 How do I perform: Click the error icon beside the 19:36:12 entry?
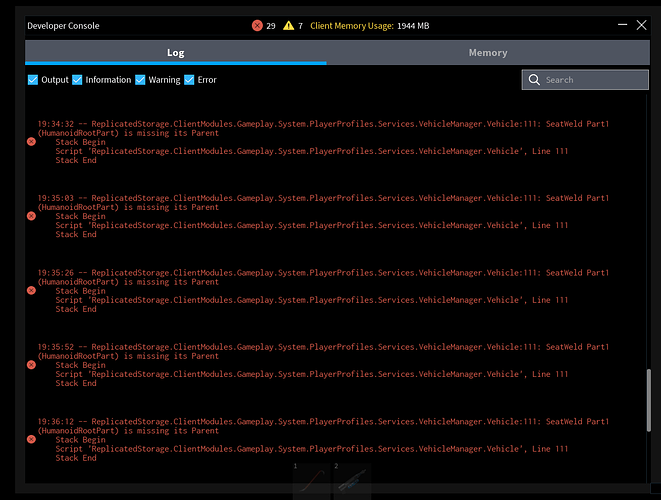31,439
